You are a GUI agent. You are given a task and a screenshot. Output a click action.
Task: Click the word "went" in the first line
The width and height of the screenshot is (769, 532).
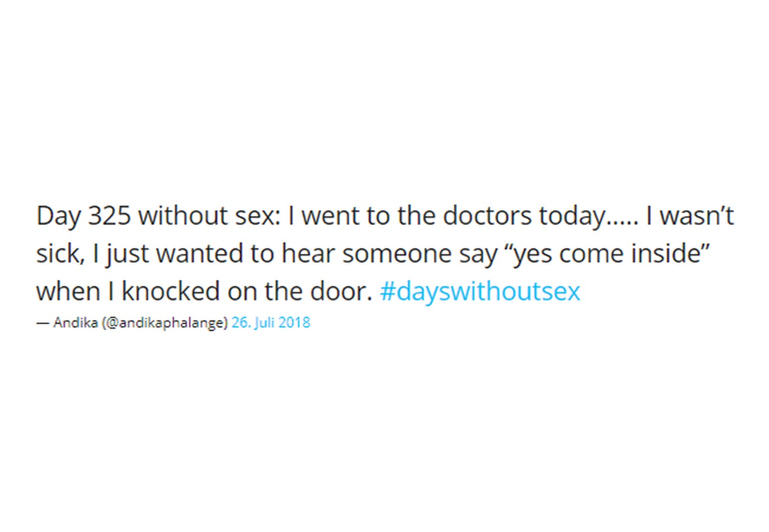click(330, 216)
